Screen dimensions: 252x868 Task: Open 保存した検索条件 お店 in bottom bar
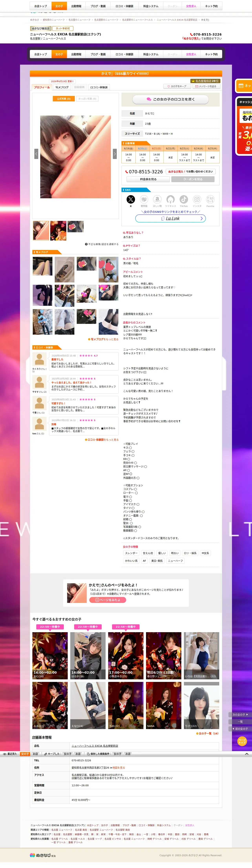coord(128,754)
